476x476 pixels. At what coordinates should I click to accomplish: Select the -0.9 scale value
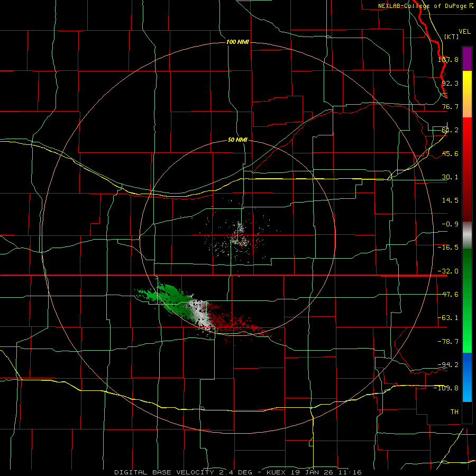[x=450, y=224]
